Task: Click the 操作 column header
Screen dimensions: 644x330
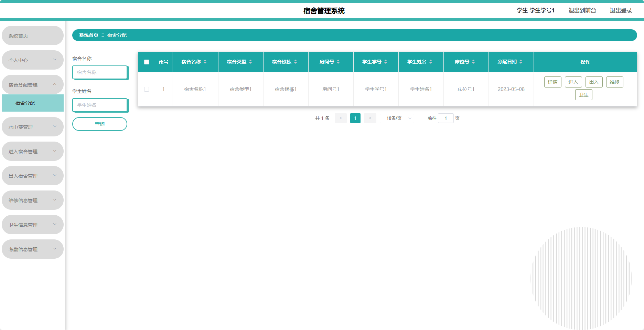Action: (x=585, y=62)
